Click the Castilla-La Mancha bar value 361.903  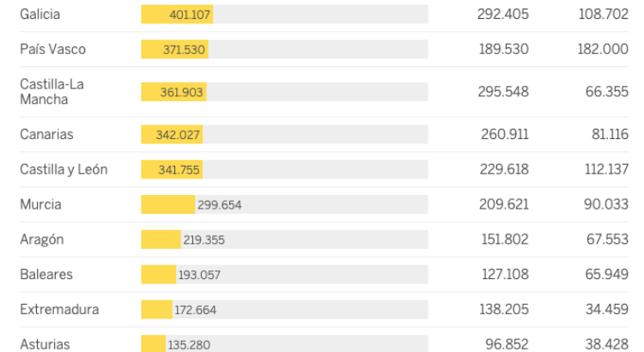pos(182,92)
